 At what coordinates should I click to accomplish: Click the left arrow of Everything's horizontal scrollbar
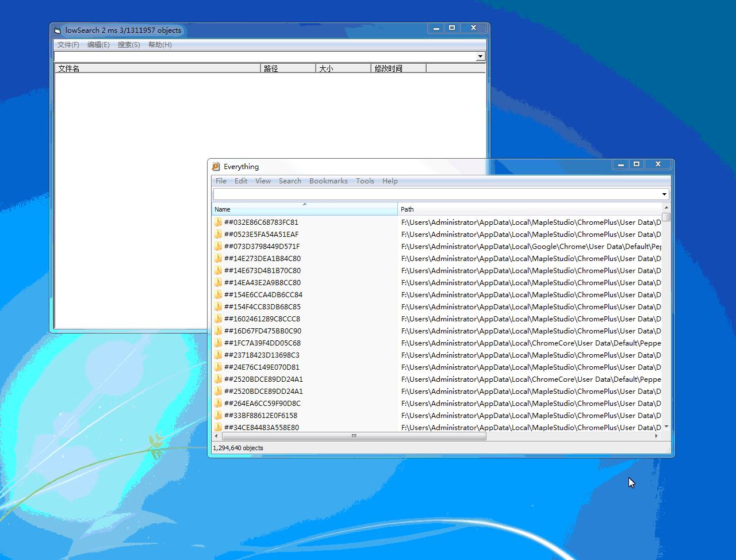pyautogui.click(x=216, y=436)
